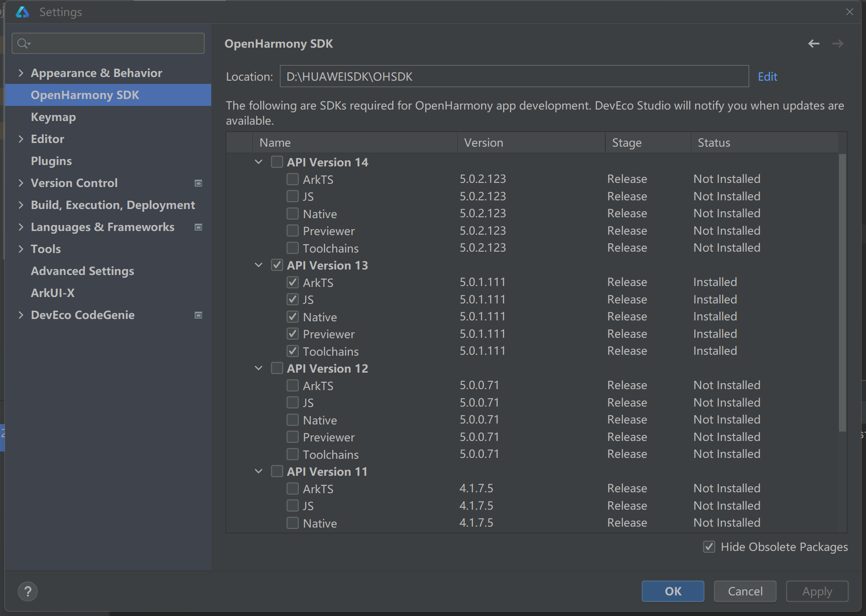
Task: Collapse the API Version 12 group
Action: [259, 368]
